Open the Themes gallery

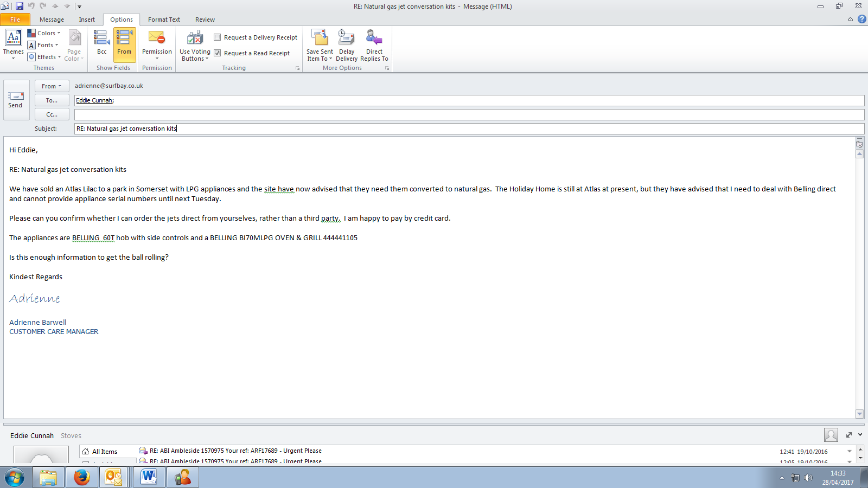[x=13, y=44]
